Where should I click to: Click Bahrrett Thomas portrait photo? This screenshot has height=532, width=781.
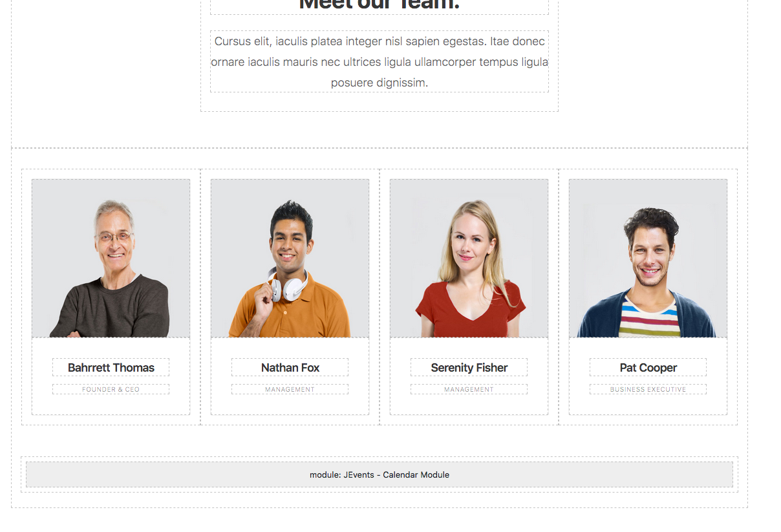[111, 259]
